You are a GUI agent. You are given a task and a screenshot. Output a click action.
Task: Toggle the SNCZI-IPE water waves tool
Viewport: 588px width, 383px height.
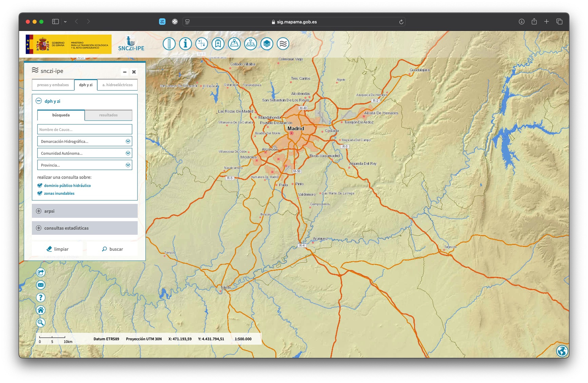tap(283, 44)
